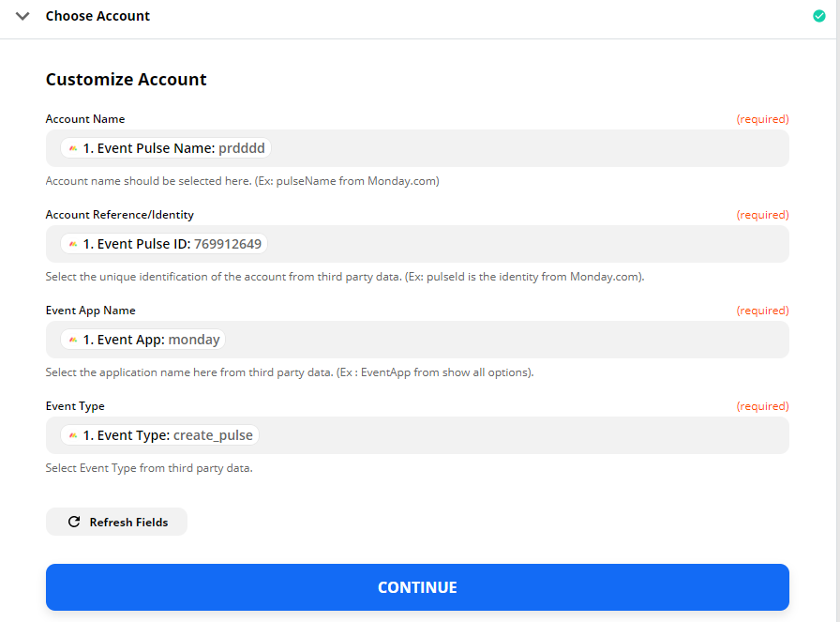Select the Event Pulse Name: prdddd pill

[166, 148]
